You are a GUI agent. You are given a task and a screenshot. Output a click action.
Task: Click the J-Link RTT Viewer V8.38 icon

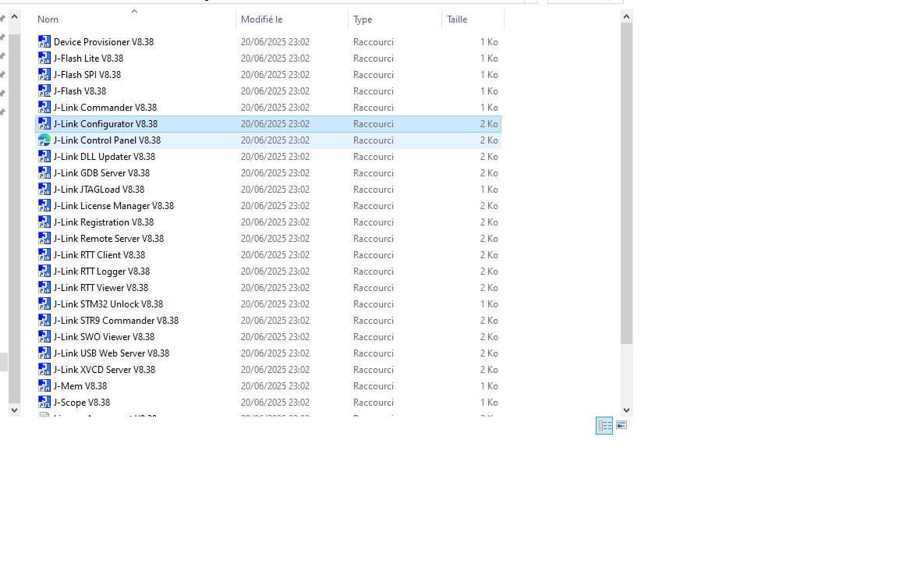[44, 288]
